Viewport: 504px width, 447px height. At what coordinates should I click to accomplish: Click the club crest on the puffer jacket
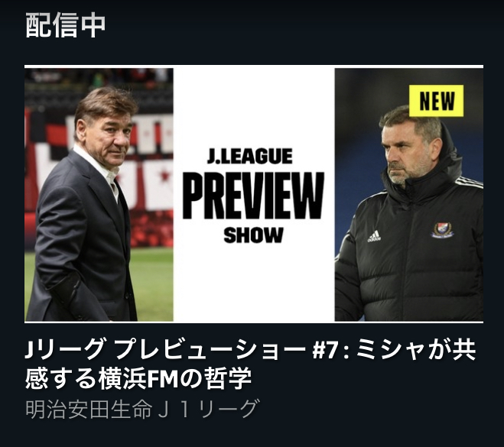pos(442,230)
